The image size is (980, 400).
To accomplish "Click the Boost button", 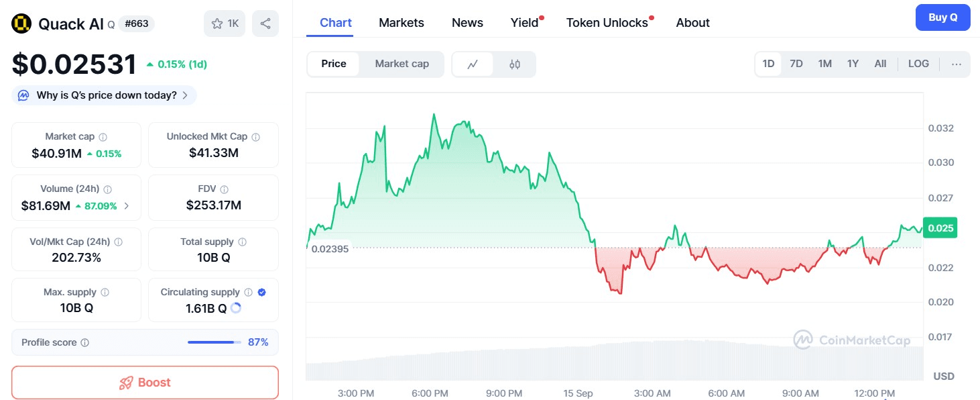I will (x=145, y=383).
